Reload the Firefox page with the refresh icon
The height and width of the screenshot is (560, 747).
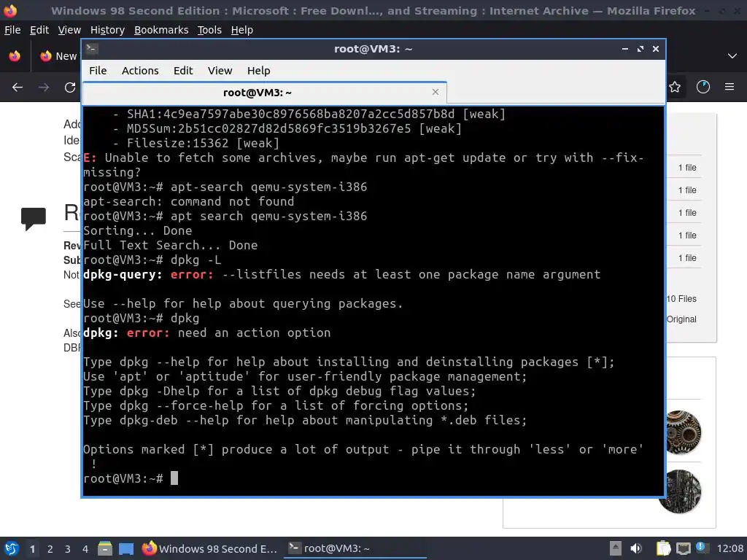point(70,87)
